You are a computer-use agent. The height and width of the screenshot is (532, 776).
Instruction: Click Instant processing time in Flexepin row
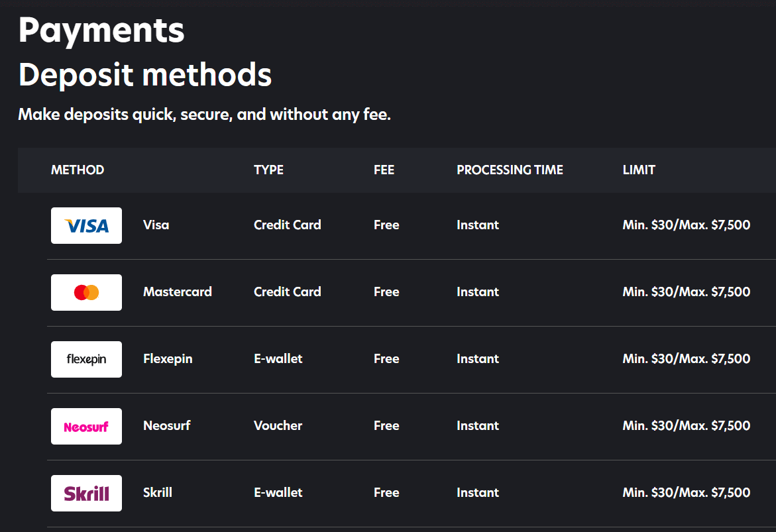(x=478, y=359)
